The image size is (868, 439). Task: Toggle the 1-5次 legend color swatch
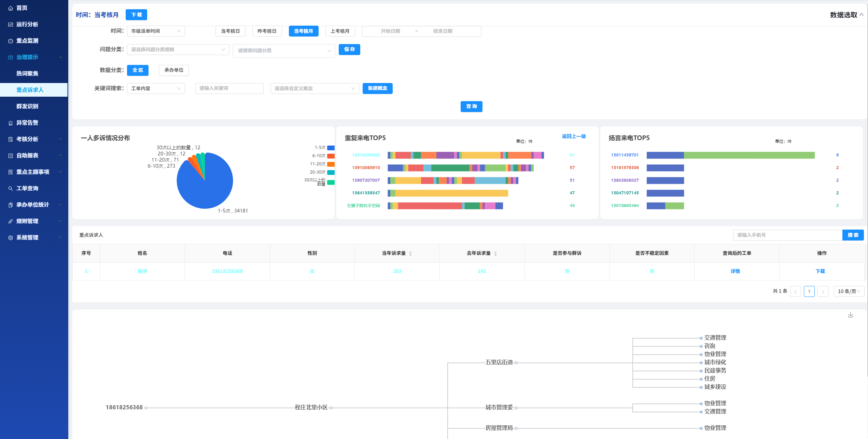click(x=331, y=148)
